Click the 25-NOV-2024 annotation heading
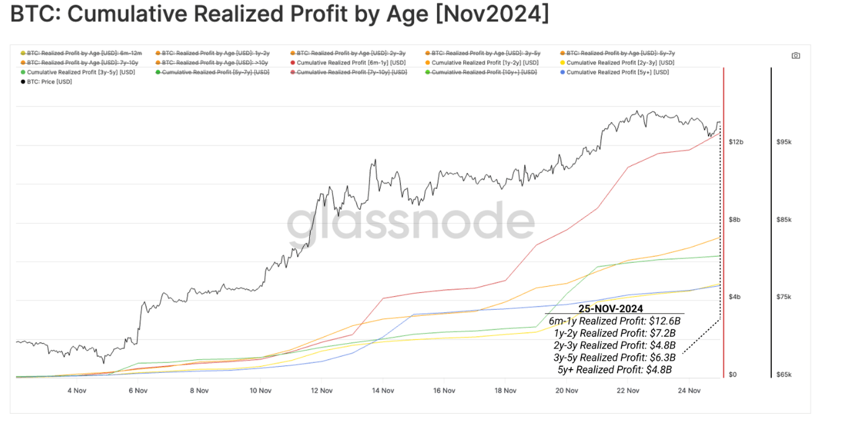The width and height of the screenshot is (868, 428). tap(611, 308)
